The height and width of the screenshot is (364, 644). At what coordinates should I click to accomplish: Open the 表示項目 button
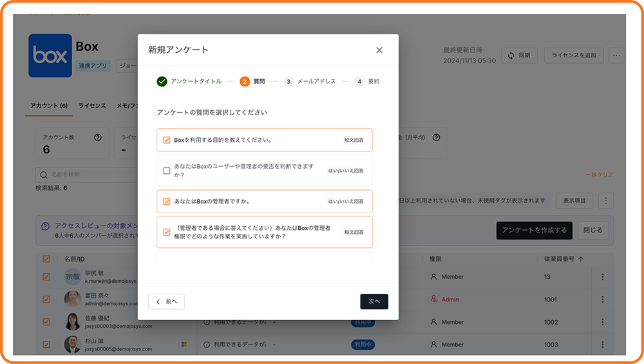coord(574,201)
